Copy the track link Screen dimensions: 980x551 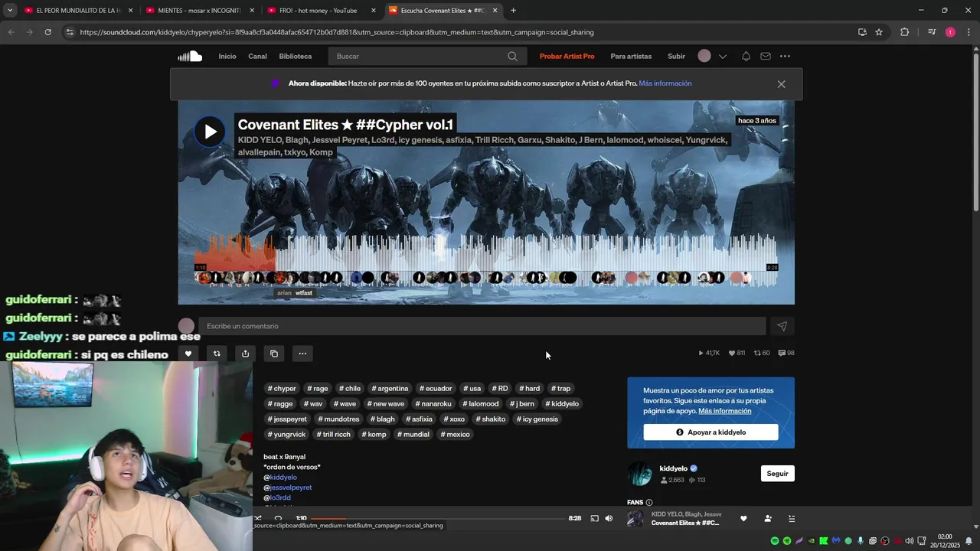pos(274,354)
